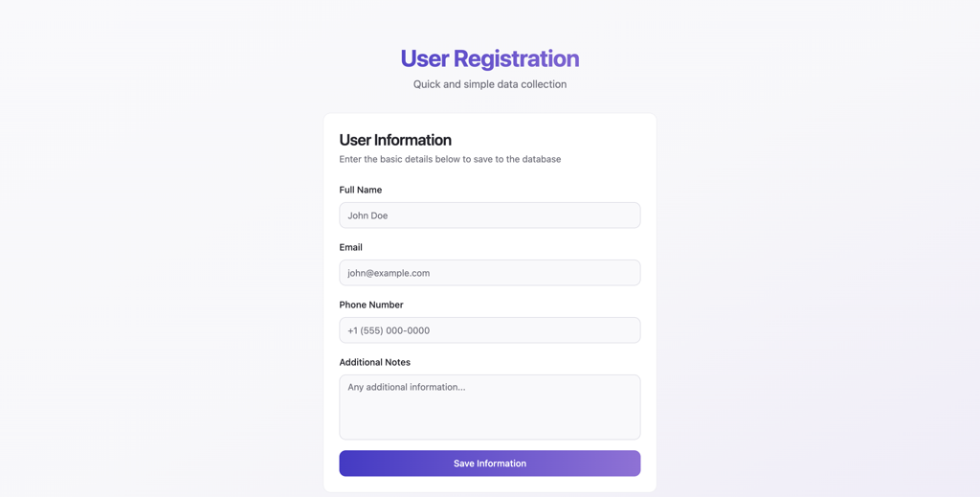
Task: Click the '+1 (555) 000-0000' placeholder text
Action: [389, 330]
